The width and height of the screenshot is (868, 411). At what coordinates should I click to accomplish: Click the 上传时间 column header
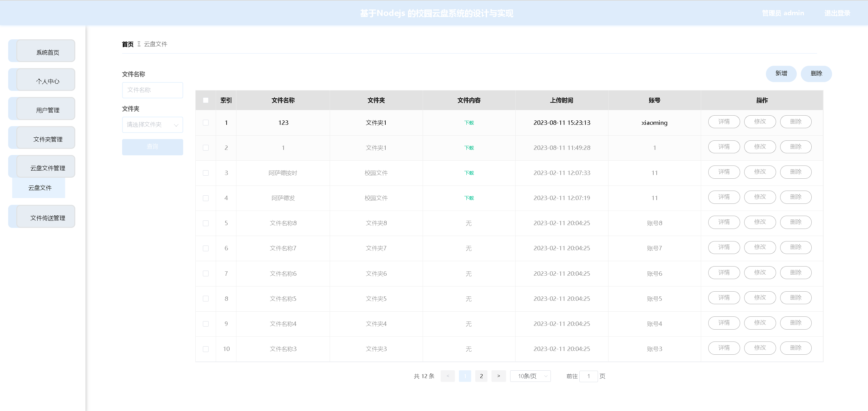[x=562, y=100]
